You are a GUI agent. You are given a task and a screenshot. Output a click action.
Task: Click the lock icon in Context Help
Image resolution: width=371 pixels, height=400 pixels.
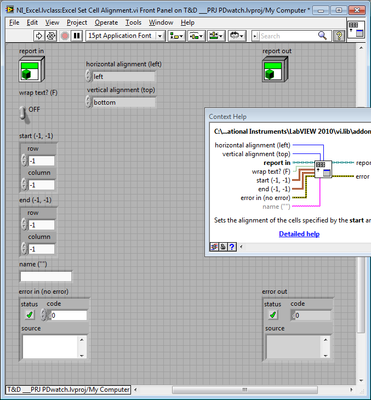(x=223, y=247)
